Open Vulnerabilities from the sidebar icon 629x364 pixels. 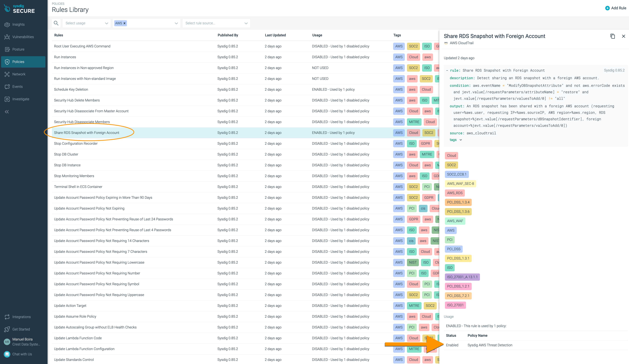tap(7, 37)
